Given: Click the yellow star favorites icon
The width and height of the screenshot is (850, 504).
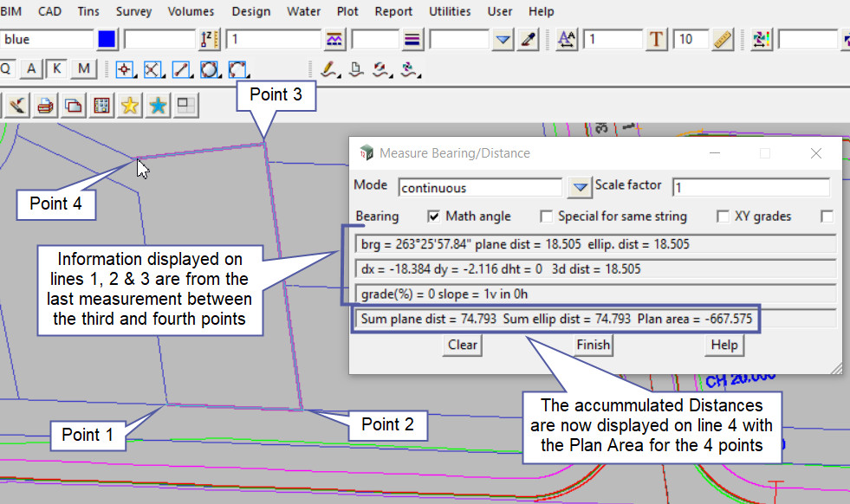Looking at the screenshot, I should (130, 106).
